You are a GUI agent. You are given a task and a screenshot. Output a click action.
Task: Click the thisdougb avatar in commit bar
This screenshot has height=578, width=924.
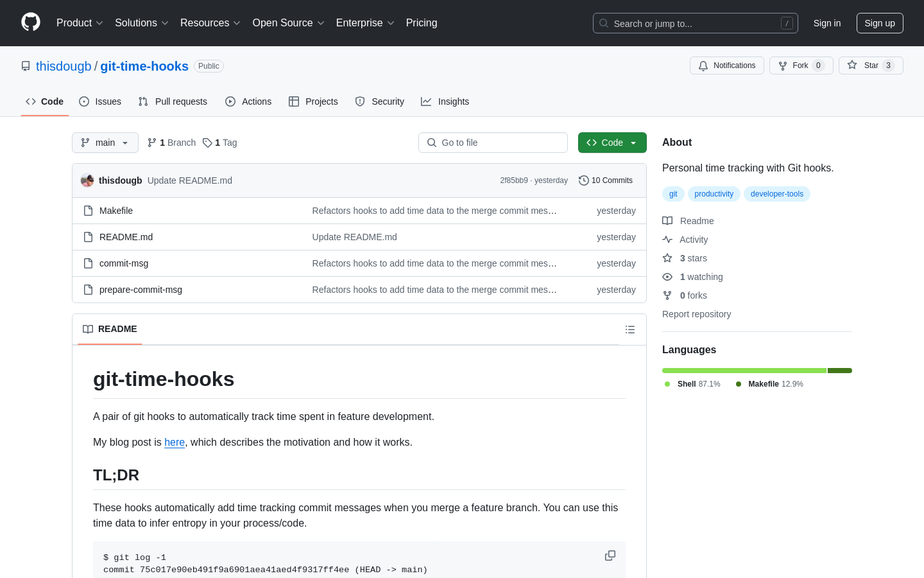[87, 180]
